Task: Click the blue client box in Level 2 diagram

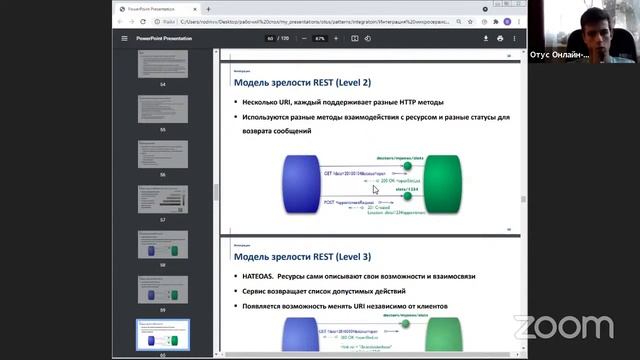Action: coord(301,184)
